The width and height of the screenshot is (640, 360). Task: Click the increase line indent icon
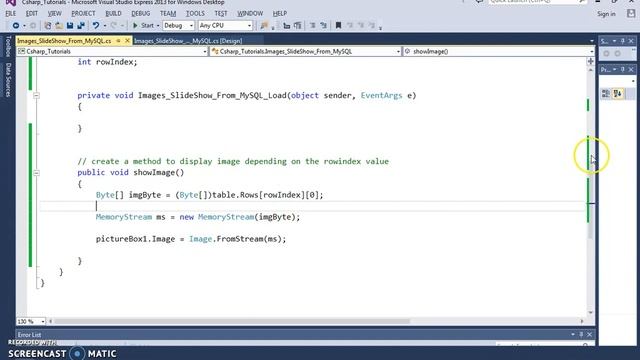pos(324,26)
